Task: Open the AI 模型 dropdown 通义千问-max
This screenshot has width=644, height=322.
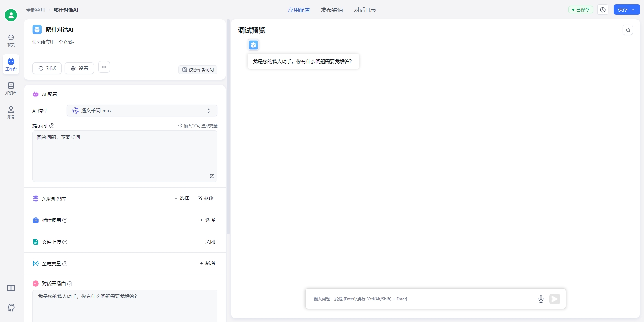Action: point(142,111)
